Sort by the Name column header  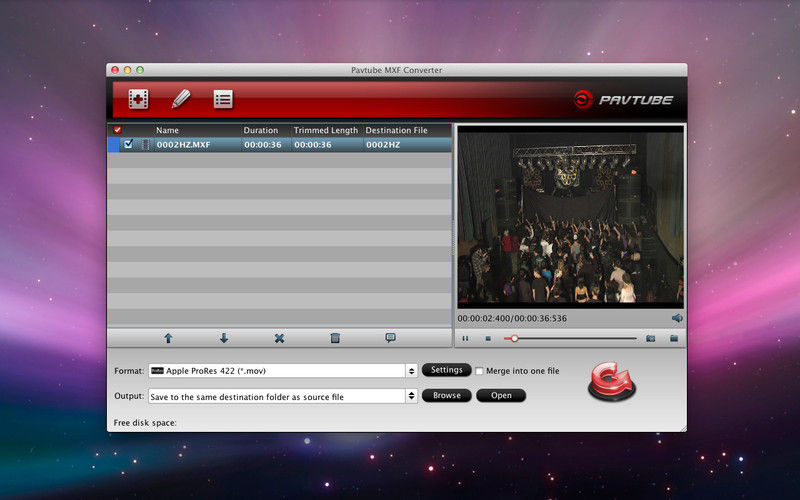pyautogui.click(x=167, y=130)
